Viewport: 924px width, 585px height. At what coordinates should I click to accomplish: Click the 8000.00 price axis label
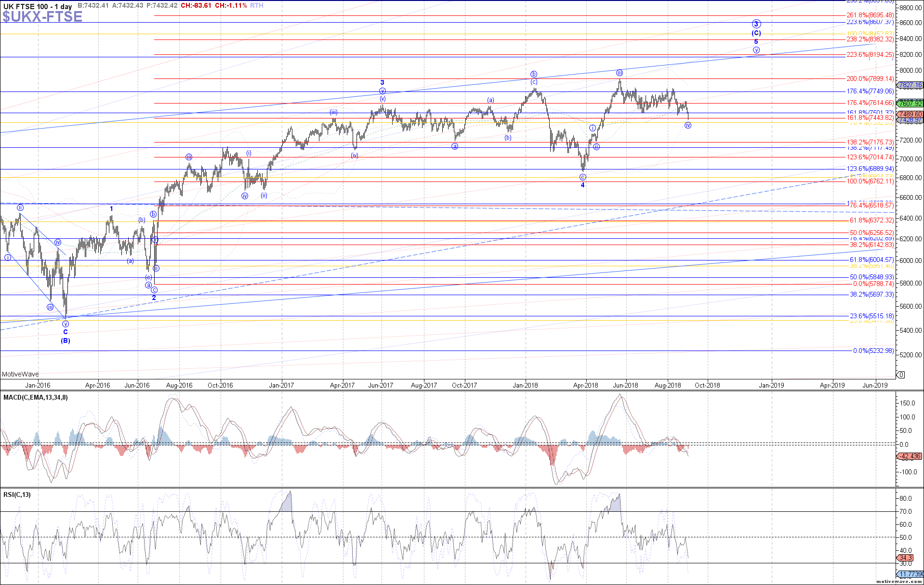point(910,70)
